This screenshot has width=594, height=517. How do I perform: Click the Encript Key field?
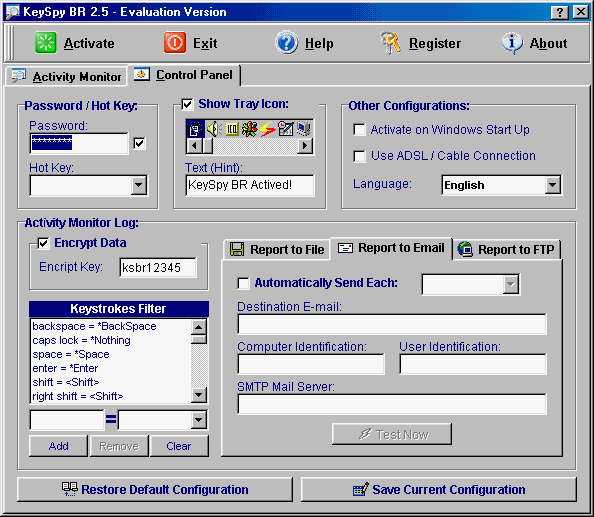tap(158, 267)
